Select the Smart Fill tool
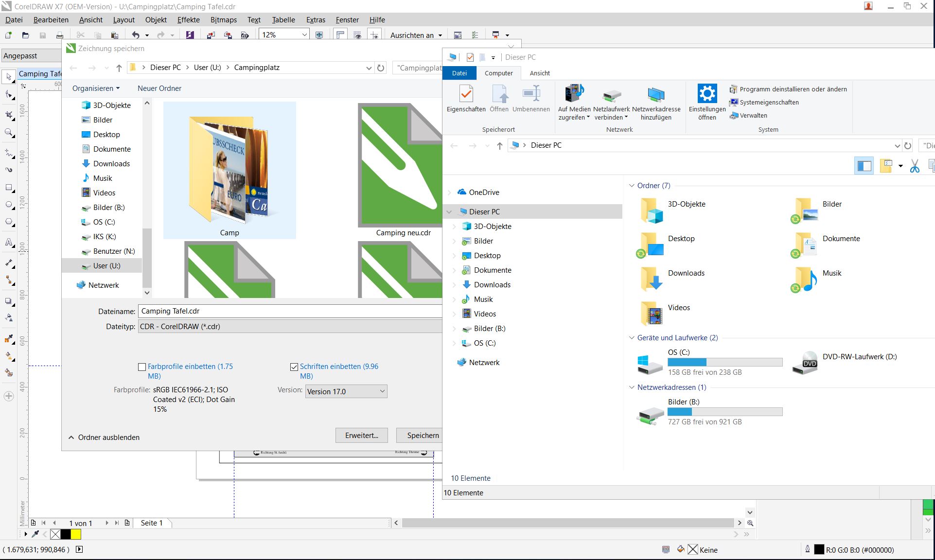The width and height of the screenshot is (935, 560). click(9, 373)
